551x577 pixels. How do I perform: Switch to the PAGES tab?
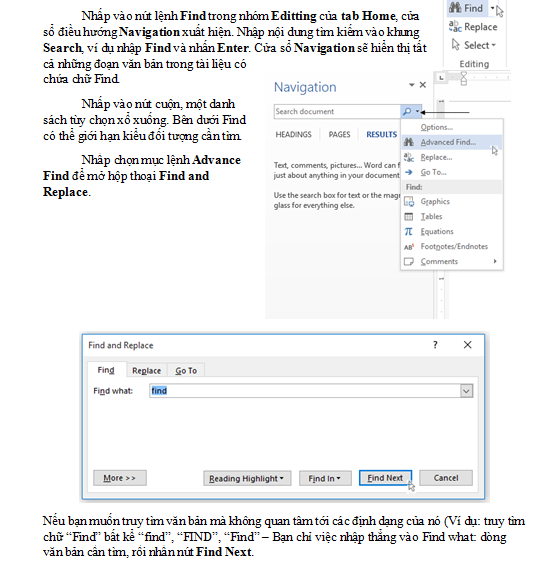339,134
